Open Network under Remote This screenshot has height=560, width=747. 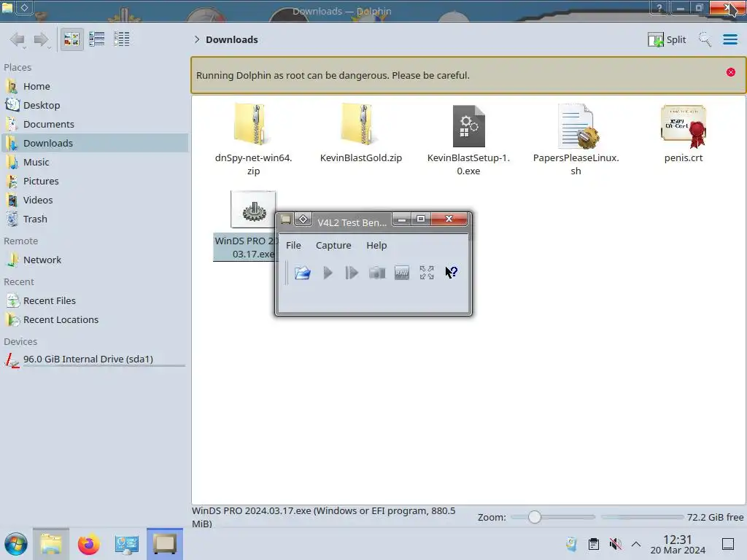coord(94,260)
